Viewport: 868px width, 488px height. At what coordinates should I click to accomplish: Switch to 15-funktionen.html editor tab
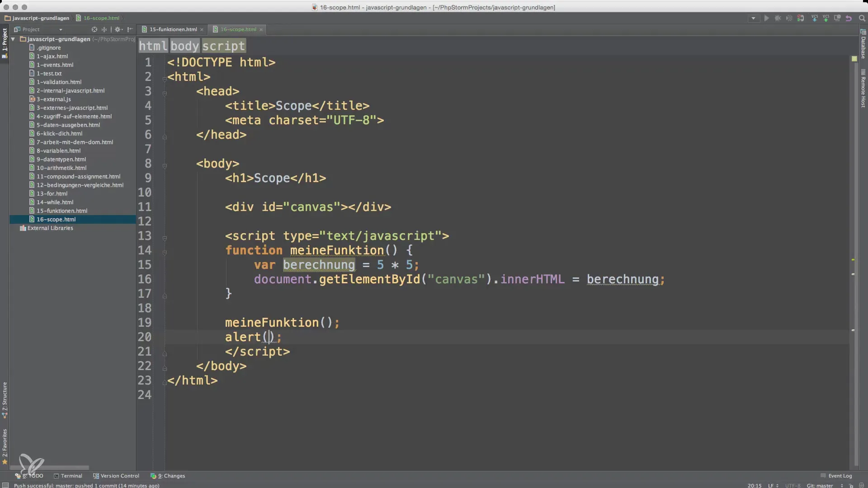[x=172, y=29]
